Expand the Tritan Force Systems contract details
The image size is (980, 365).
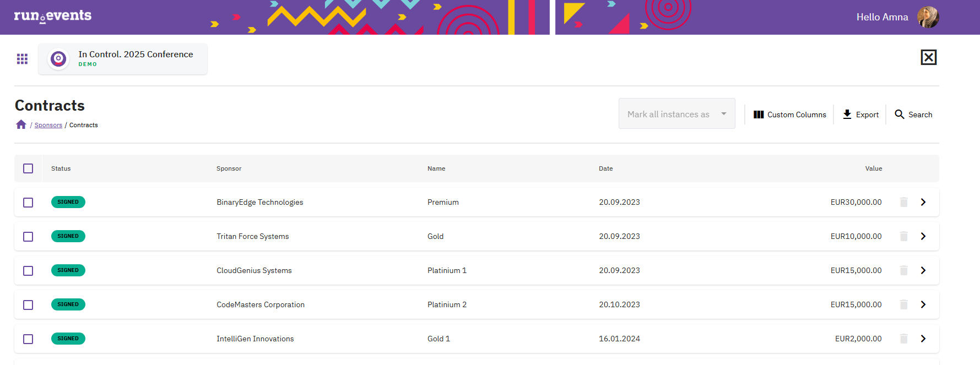point(923,236)
